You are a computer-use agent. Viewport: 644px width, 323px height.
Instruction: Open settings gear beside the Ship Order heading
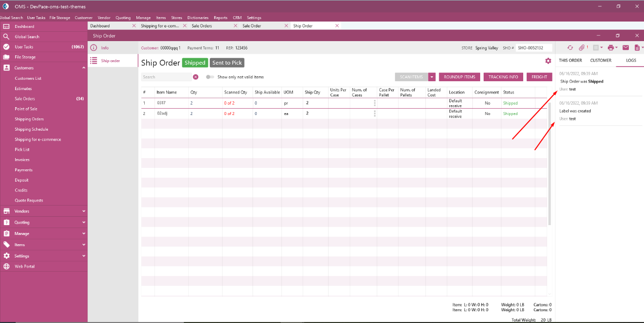[548, 61]
